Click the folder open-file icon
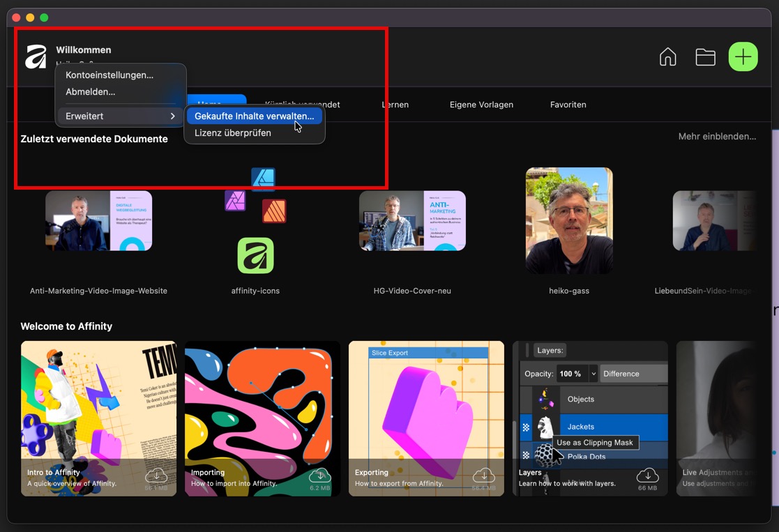779x532 pixels. pos(705,57)
